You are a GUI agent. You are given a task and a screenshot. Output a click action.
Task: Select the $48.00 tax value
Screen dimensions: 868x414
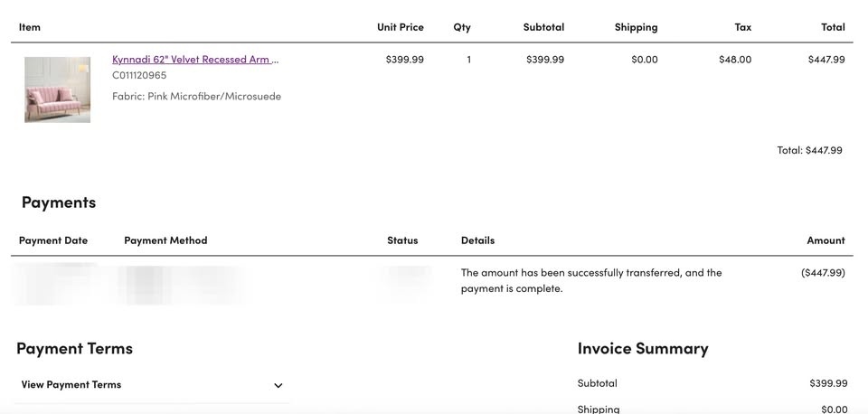735,60
